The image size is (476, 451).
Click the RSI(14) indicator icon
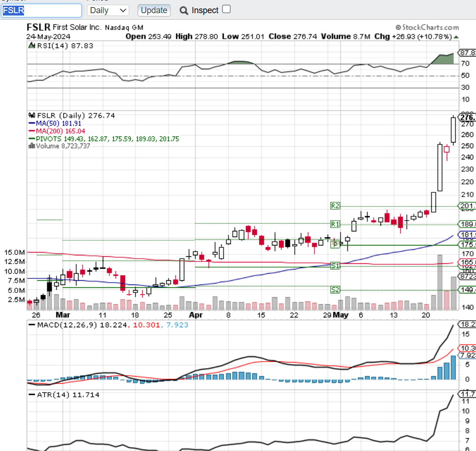[31, 46]
